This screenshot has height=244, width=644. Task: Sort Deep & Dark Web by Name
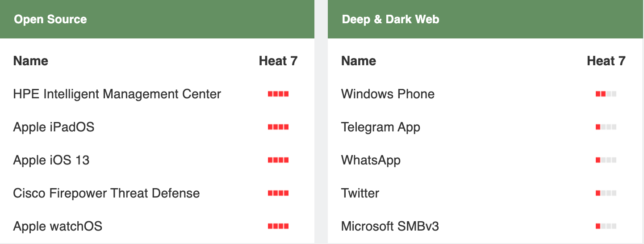click(359, 61)
